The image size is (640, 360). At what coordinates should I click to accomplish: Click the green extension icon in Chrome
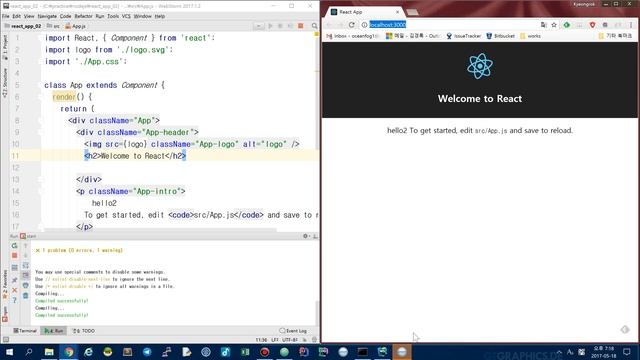567,25
